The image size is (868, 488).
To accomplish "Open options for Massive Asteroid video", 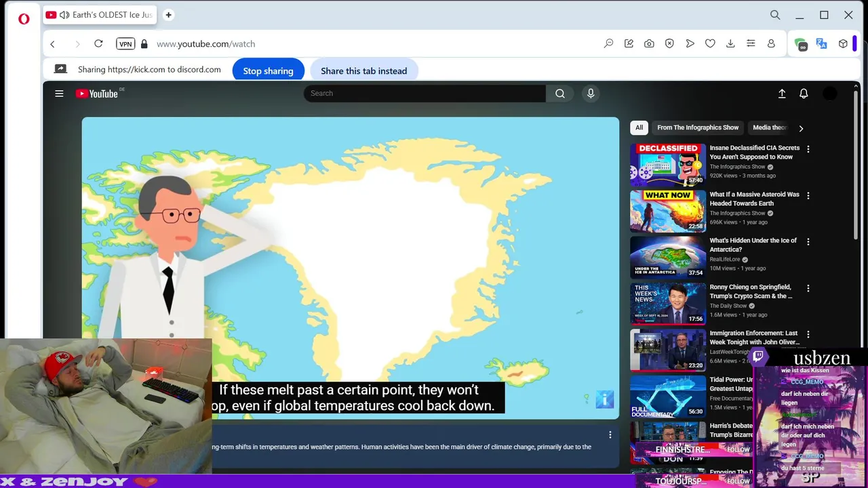I will 808,196.
